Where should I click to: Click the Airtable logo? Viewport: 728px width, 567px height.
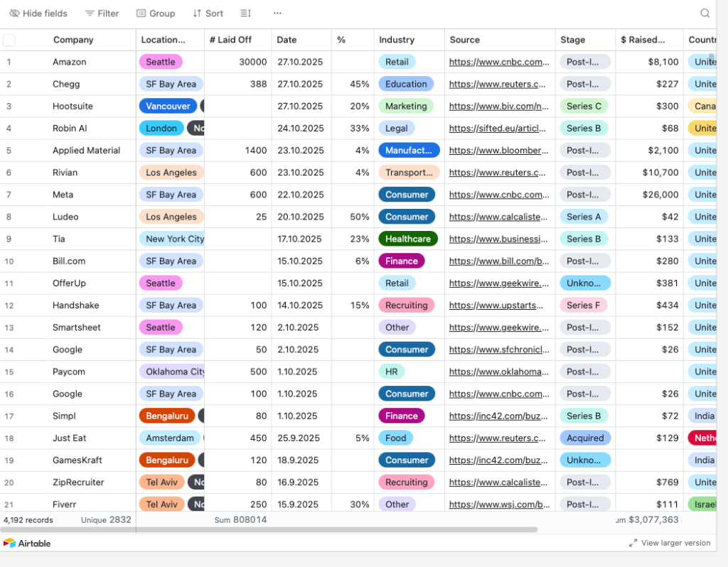pos(27,544)
